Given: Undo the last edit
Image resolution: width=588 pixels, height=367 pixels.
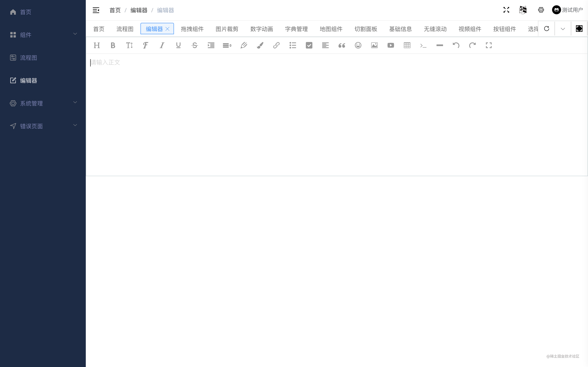Looking at the screenshot, I should (456, 45).
